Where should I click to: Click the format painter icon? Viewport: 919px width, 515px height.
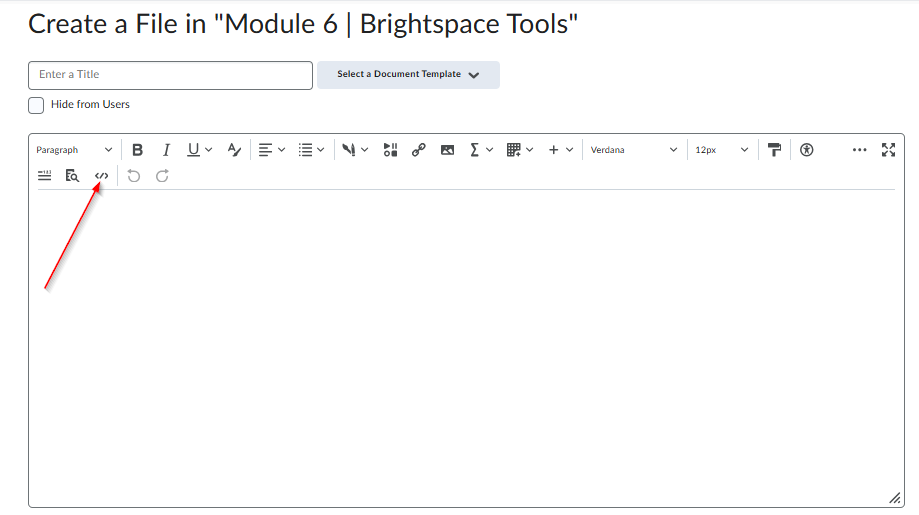click(774, 150)
